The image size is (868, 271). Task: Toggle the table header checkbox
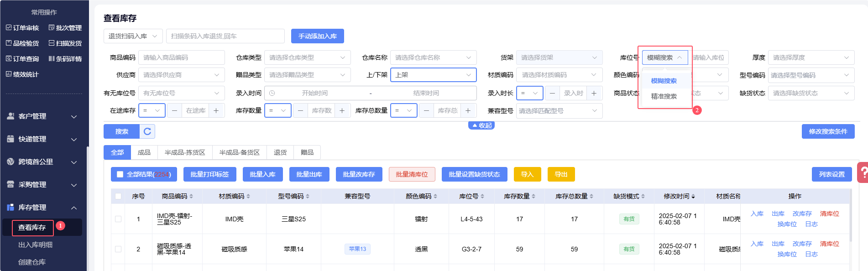118,196
